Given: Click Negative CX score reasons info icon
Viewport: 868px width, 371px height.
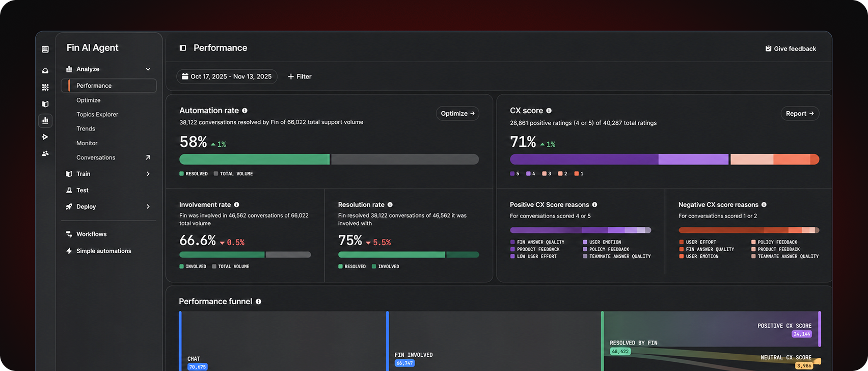Looking at the screenshot, I should click(764, 205).
